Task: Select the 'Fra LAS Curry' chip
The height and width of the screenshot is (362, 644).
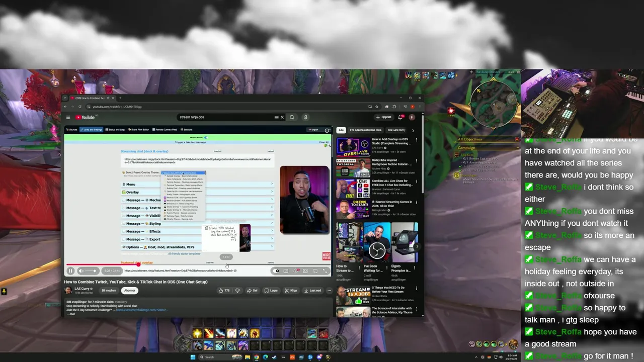Action: [x=396, y=130]
